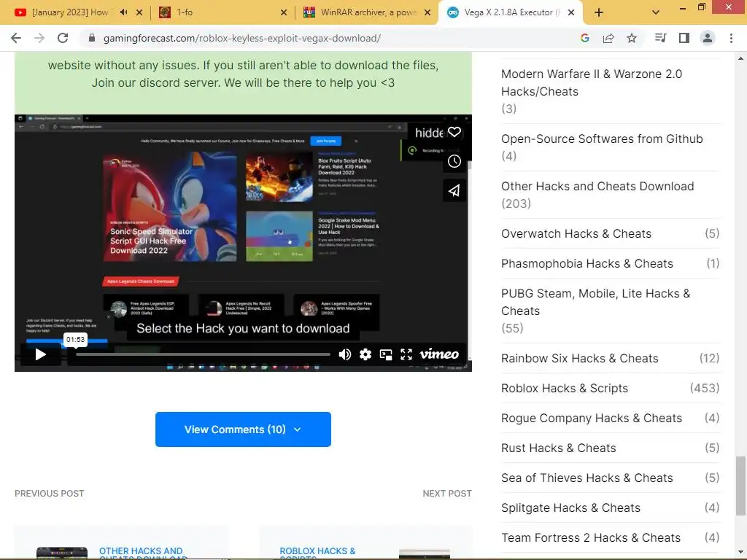This screenshot has width=747, height=560.
Task: Open Rust Hacks & Cheats category
Action: point(558,448)
